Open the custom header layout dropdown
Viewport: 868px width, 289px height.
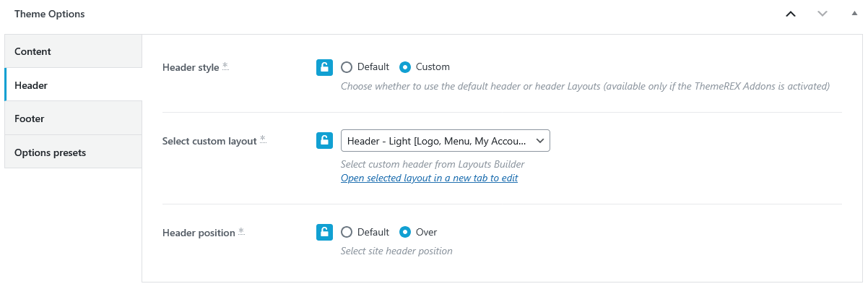(445, 140)
